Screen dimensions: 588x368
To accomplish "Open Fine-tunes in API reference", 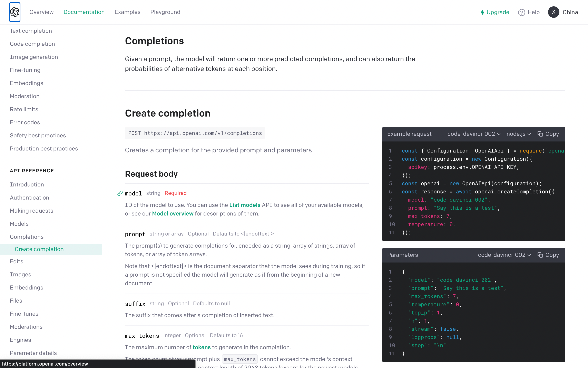I will 24,314.
